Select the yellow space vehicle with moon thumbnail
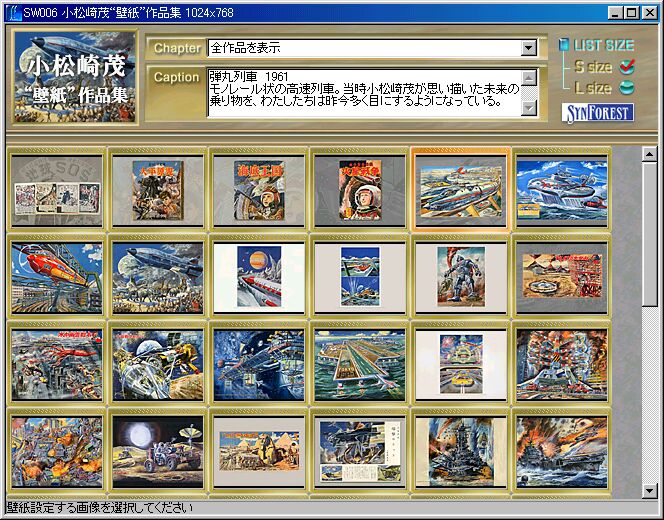The height and width of the screenshot is (520, 664). 158,365
